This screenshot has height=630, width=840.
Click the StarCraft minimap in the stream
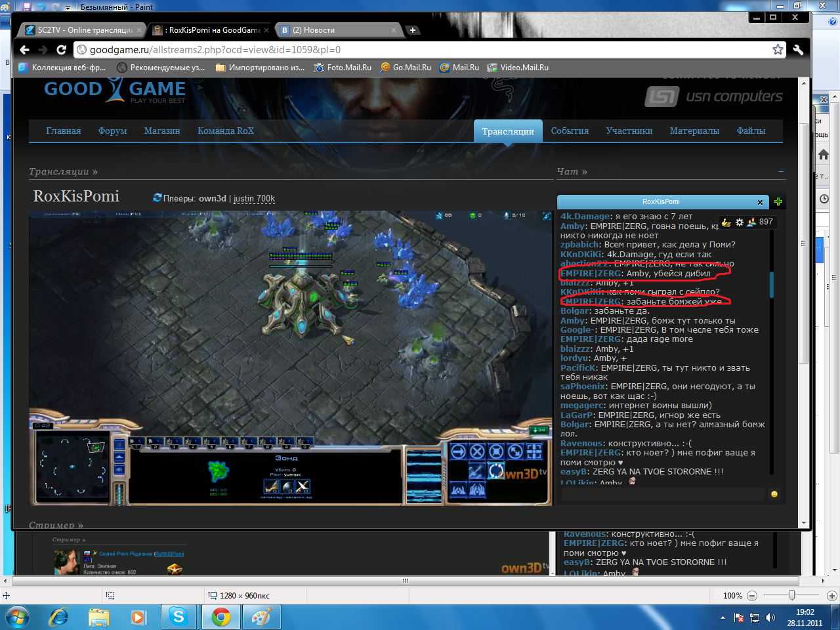tap(73, 467)
